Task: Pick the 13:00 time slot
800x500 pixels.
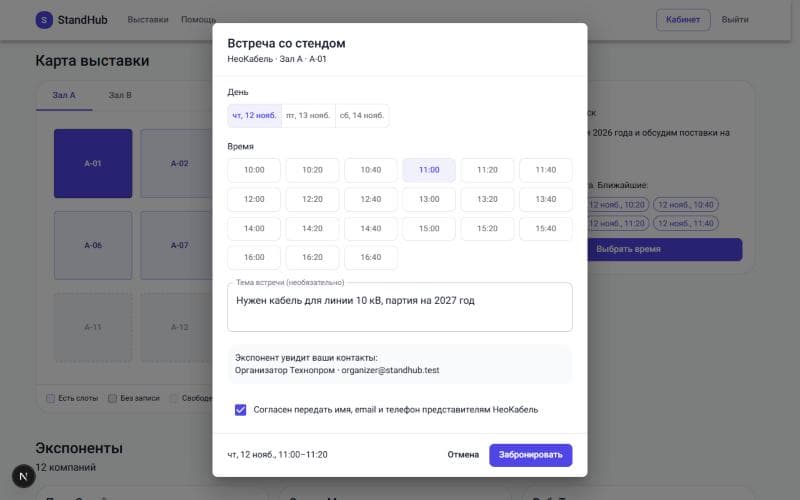Action: 429,199
